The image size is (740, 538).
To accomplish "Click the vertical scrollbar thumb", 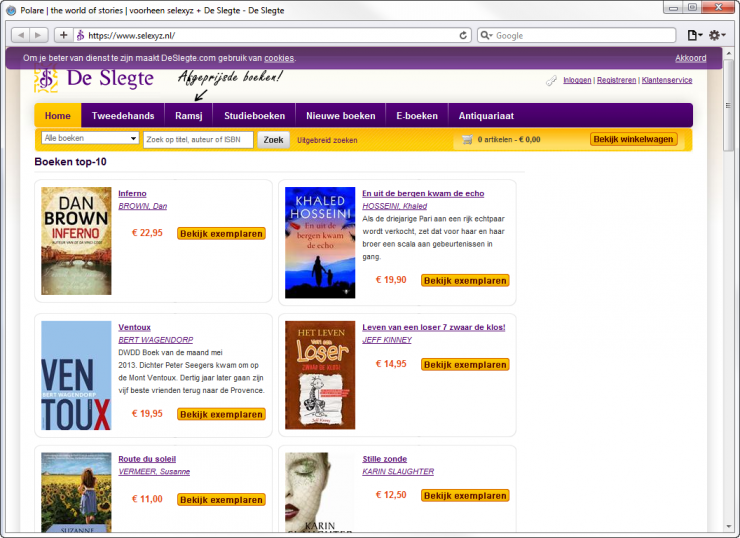I will 729,105.
